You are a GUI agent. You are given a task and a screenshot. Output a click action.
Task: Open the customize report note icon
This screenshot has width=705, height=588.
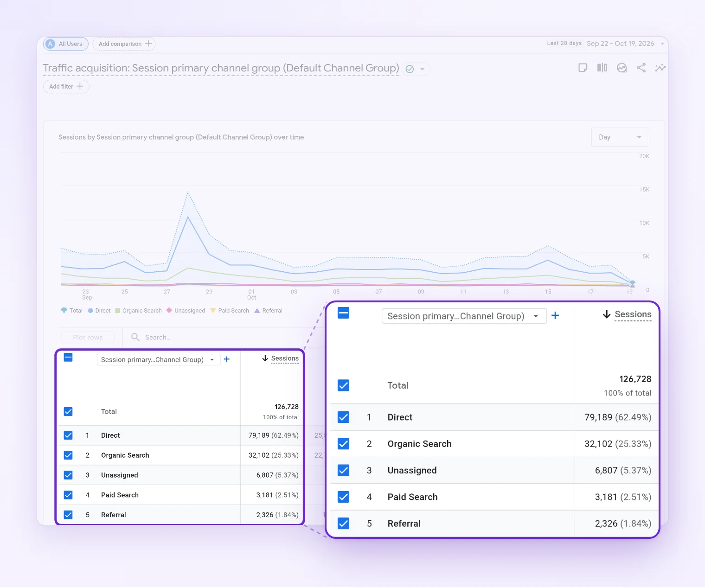tap(583, 68)
